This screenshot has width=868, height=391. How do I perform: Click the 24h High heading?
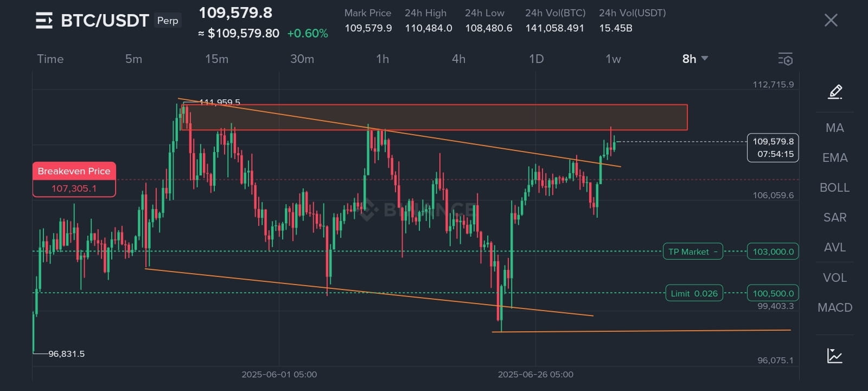click(426, 13)
